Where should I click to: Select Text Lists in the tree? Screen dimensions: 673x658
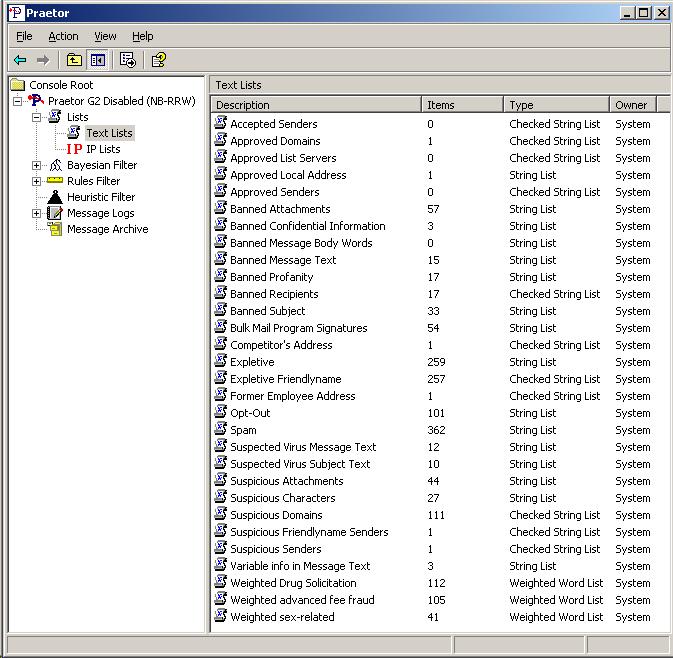[x=109, y=133]
